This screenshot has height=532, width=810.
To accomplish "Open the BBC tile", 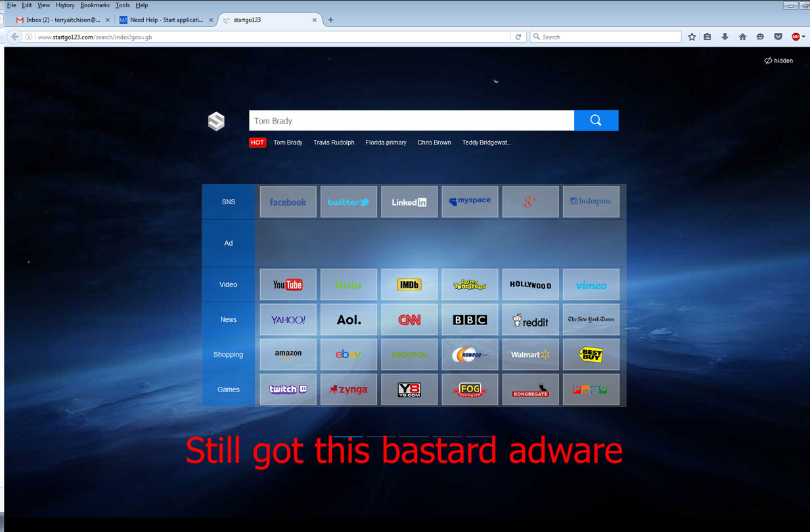I will coord(470,319).
